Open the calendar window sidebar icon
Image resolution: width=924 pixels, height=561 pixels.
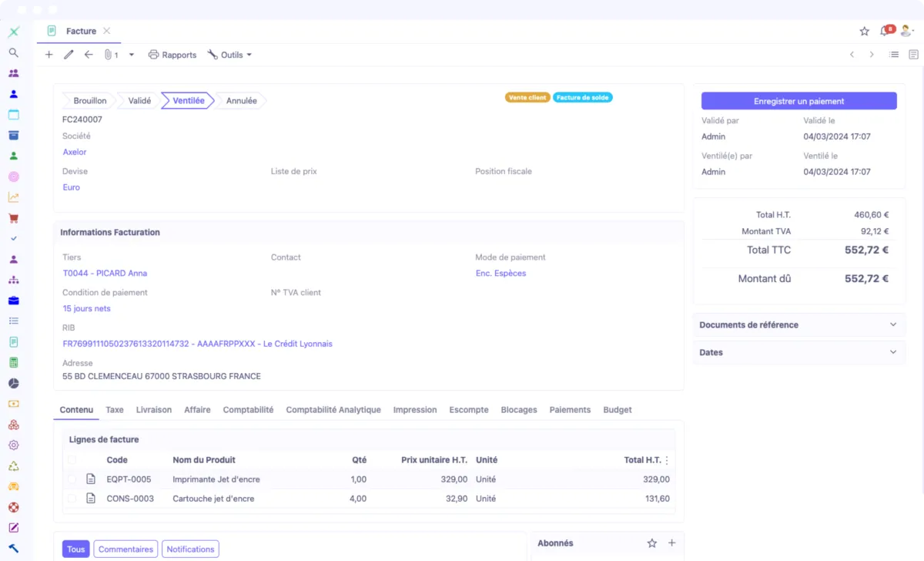pyautogui.click(x=13, y=115)
